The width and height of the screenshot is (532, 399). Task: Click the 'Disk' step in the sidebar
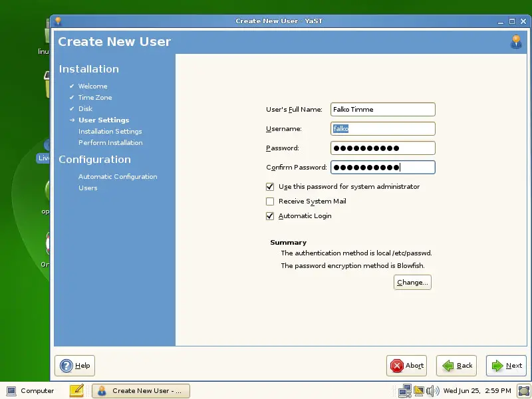coord(85,108)
